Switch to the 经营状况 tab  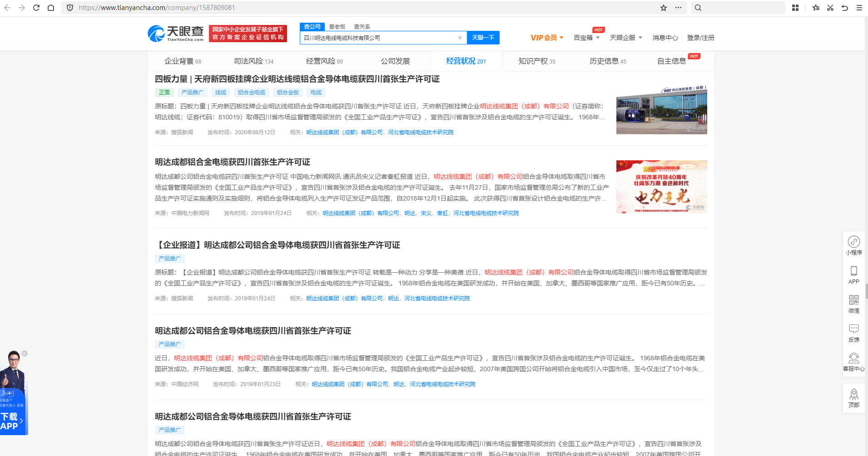click(466, 61)
